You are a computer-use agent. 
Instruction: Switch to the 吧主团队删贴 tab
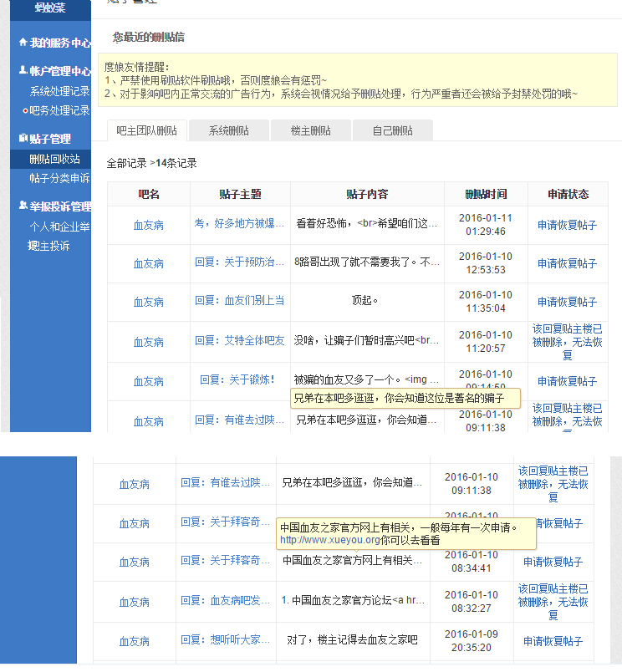[x=146, y=130]
